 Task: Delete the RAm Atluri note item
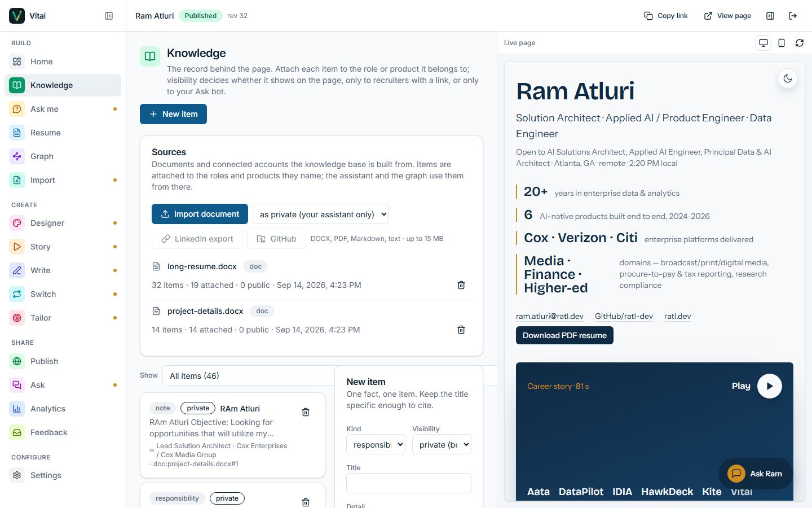point(306,412)
